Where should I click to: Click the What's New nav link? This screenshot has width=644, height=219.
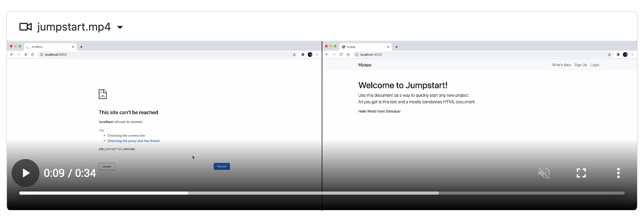pos(561,65)
